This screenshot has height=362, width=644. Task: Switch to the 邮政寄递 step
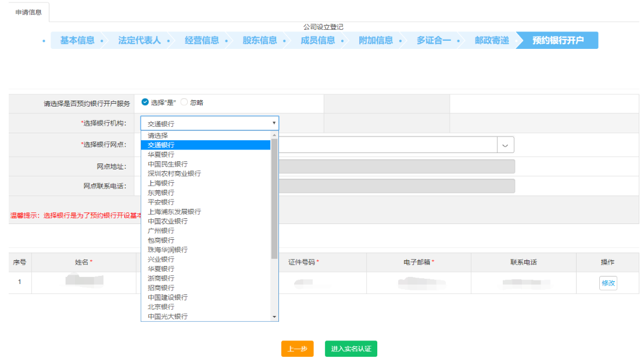(x=491, y=40)
